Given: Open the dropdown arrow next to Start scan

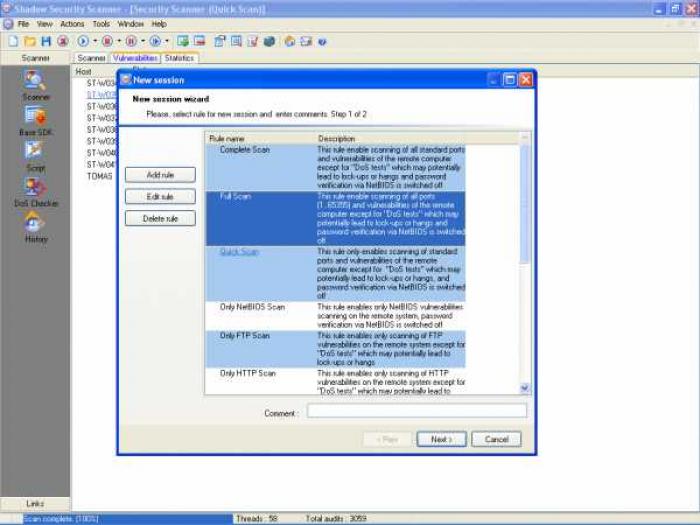Looking at the screenshot, I should click(95, 42).
